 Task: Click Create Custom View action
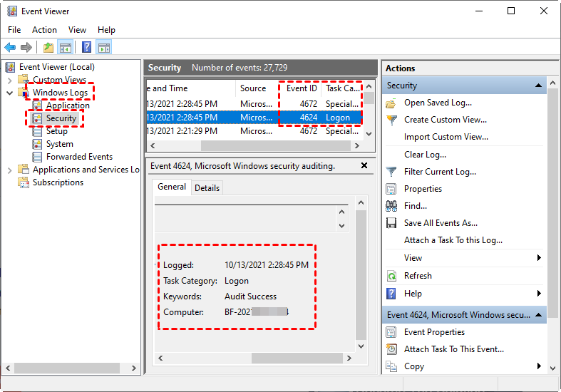(445, 120)
